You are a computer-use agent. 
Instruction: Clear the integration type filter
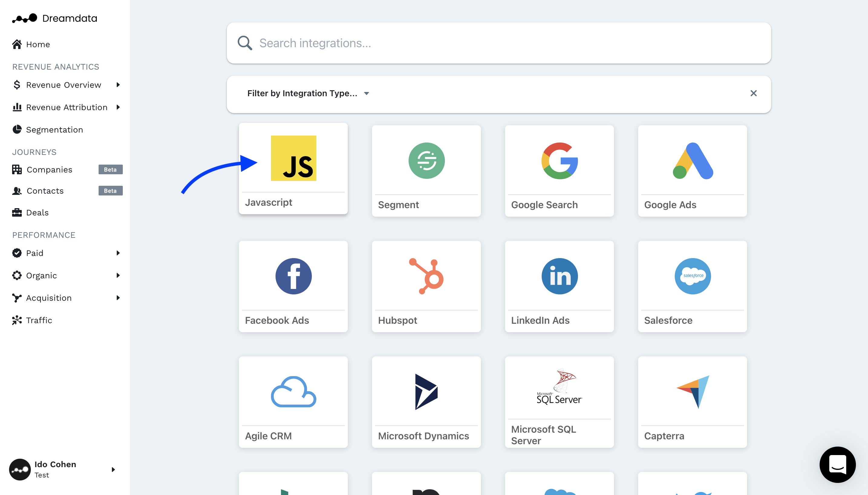pyautogui.click(x=753, y=93)
